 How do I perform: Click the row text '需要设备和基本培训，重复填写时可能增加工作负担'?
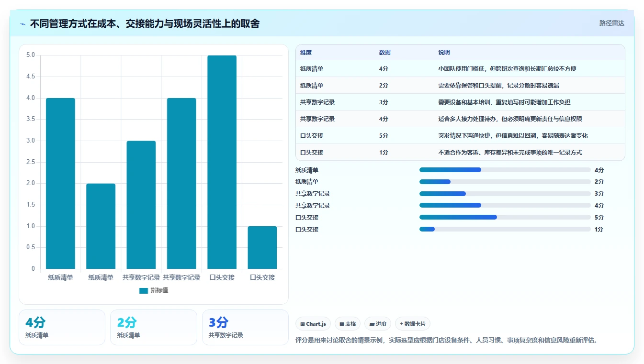(x=504, y=102)
